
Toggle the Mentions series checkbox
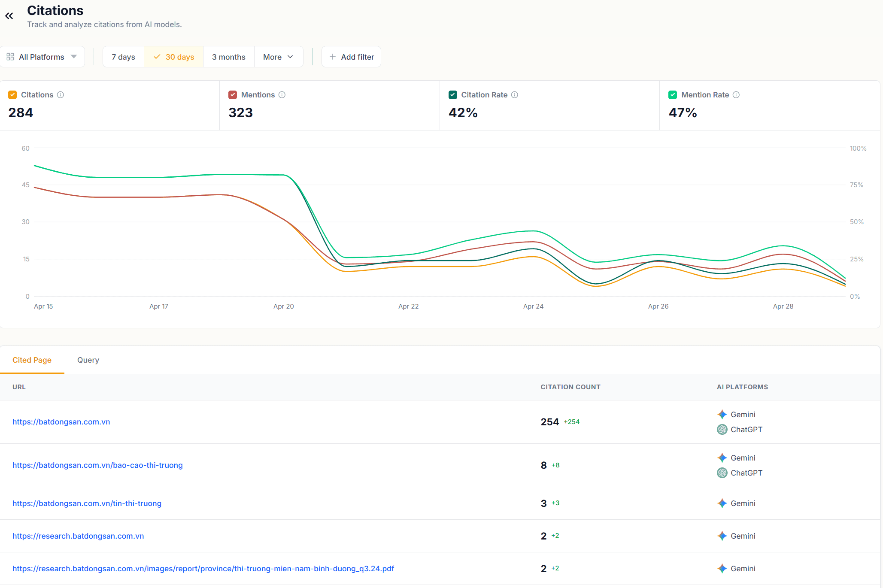click(233, 95)
